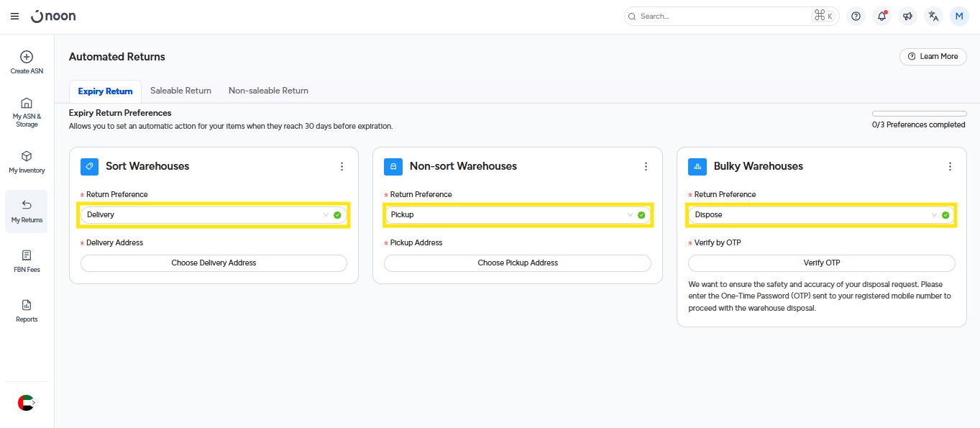
Task: Open the help question mark icon
Action: 856,17
